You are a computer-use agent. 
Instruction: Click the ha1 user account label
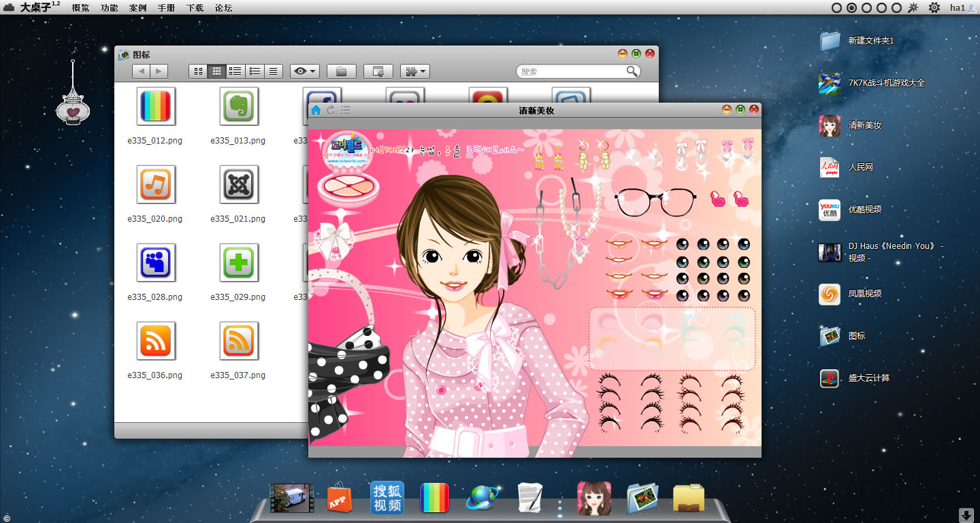(958, 8)
